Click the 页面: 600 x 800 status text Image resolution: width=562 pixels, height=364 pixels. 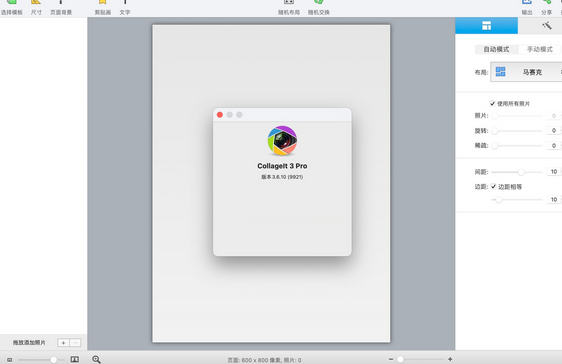click(x=264, y=360)
